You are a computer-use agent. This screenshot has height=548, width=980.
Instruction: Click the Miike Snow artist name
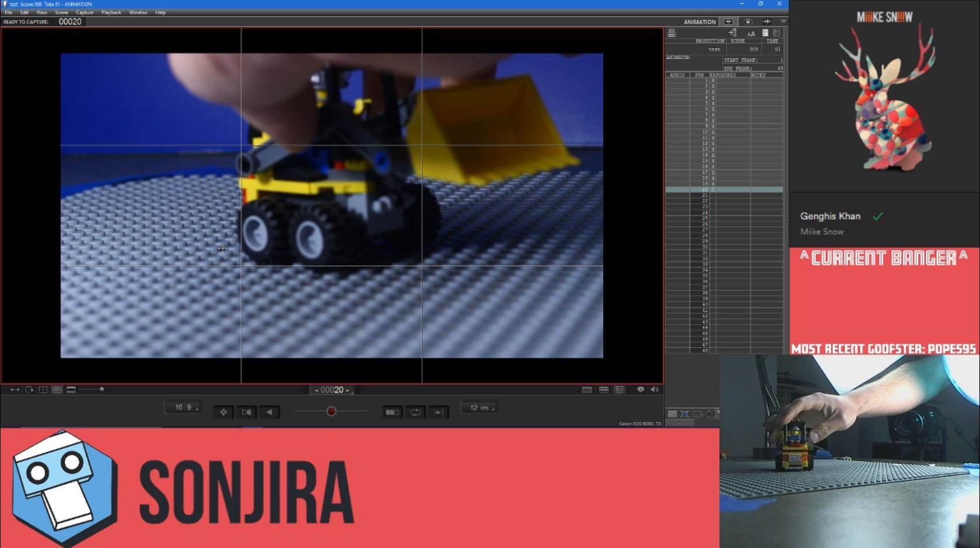[822, 231]
